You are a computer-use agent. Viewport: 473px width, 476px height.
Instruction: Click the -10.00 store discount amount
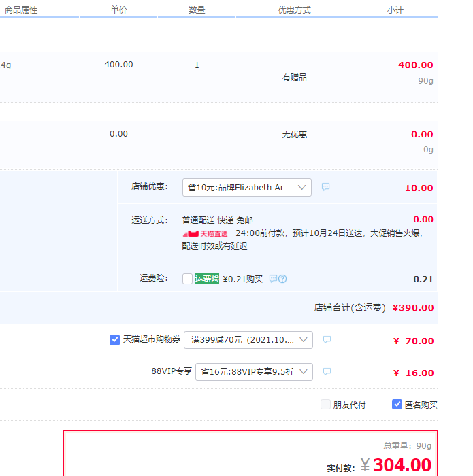click(417, 188)
